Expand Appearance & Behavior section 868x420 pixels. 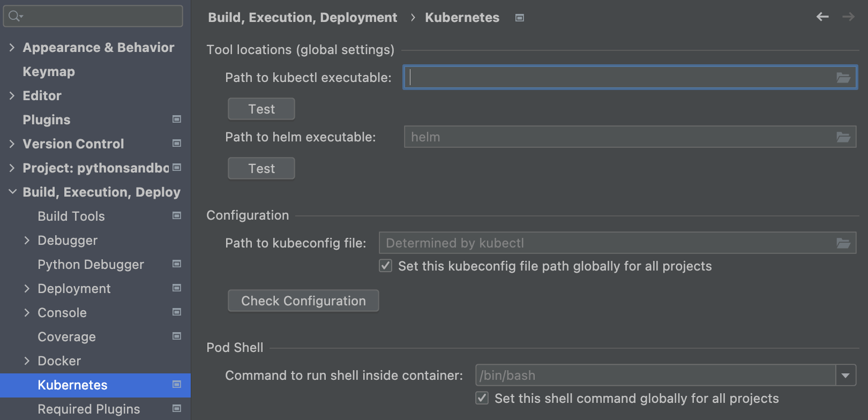12,48
